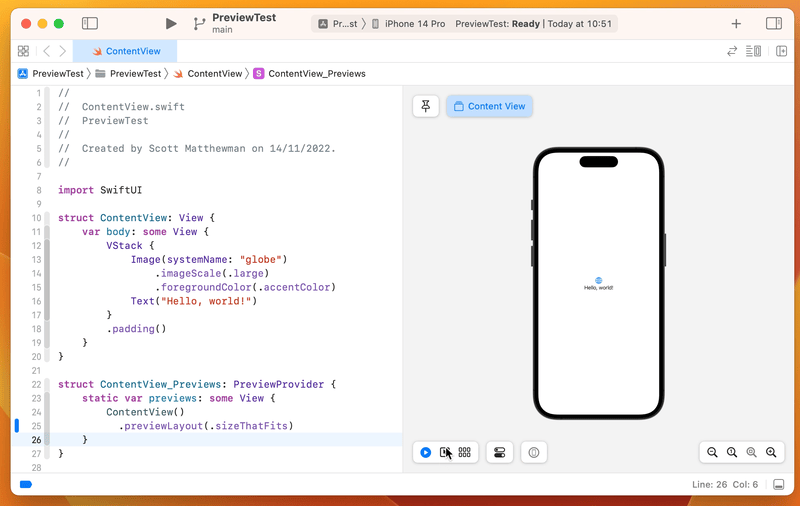Open the preview Variants grid mode
This screenshot has height=506, width=800.
point(464,452)
